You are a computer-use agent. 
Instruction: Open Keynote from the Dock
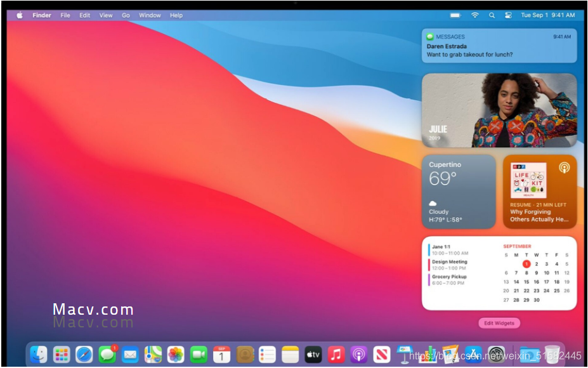coord(405,354)
